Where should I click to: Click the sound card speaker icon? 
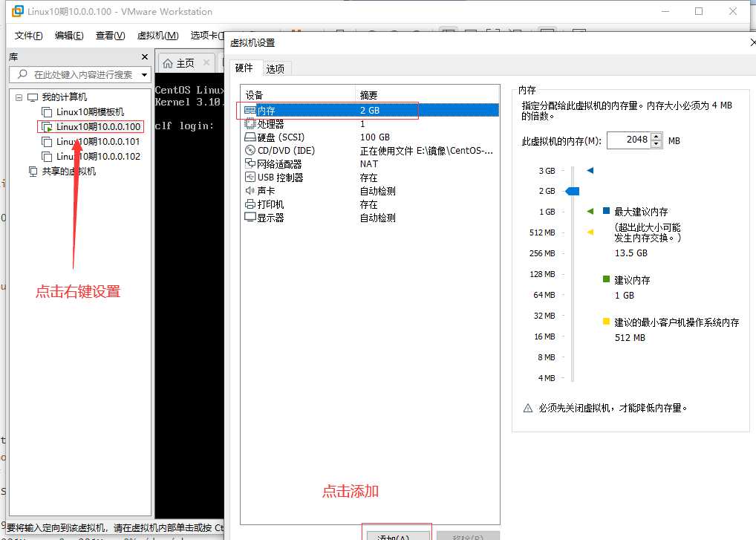[250, 191]
